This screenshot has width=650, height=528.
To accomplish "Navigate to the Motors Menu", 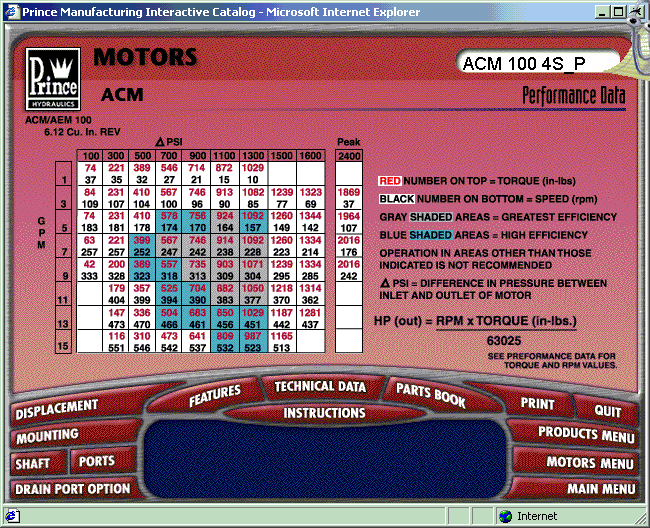I will click(x=589, y=463).
